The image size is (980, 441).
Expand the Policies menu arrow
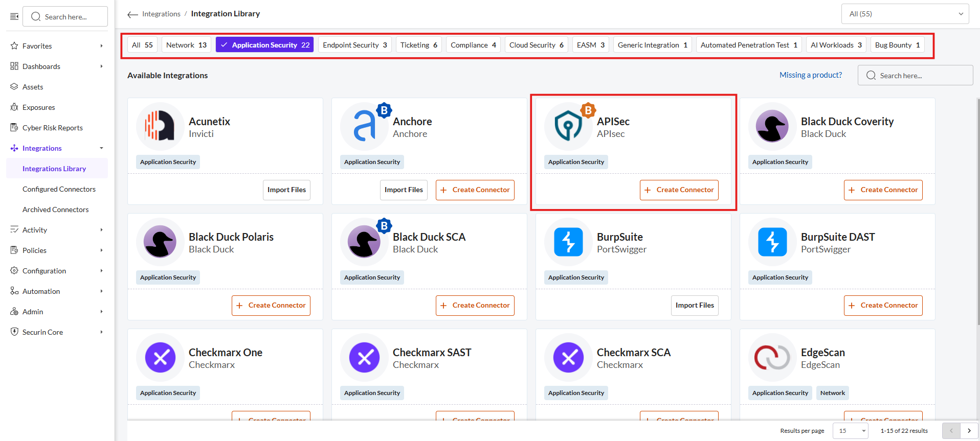coord(101,250)
